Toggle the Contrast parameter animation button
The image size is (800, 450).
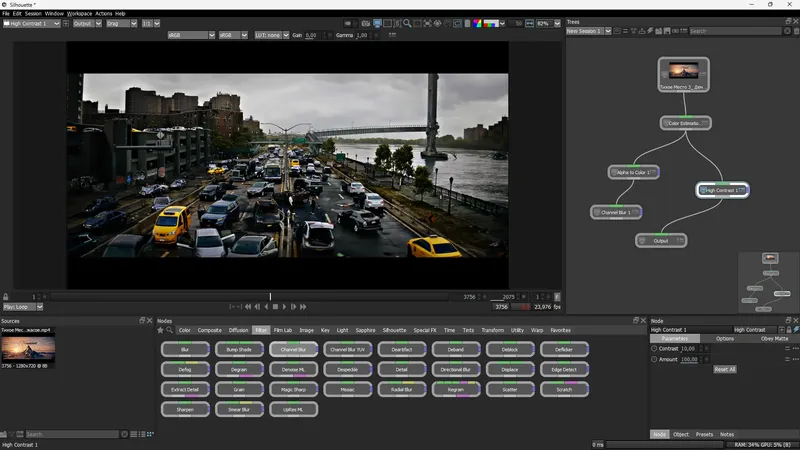point(655,349)
